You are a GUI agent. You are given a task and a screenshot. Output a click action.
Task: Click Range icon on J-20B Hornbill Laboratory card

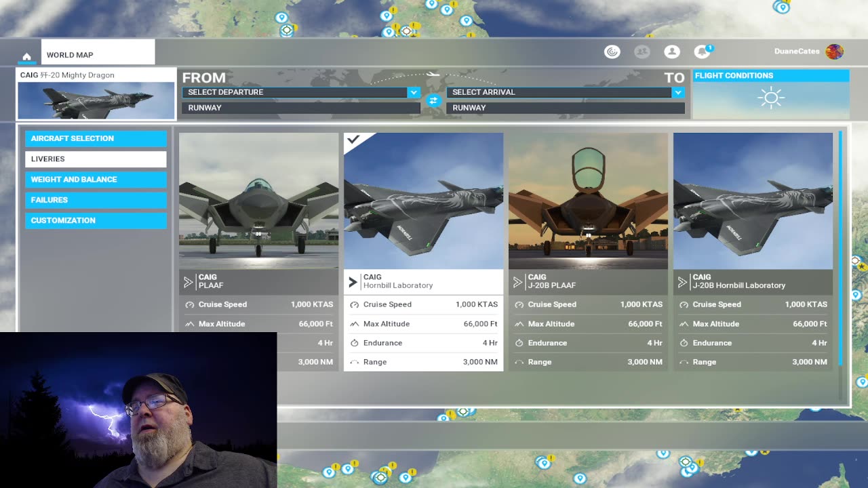pyautogui.click(x=684, y=363)
